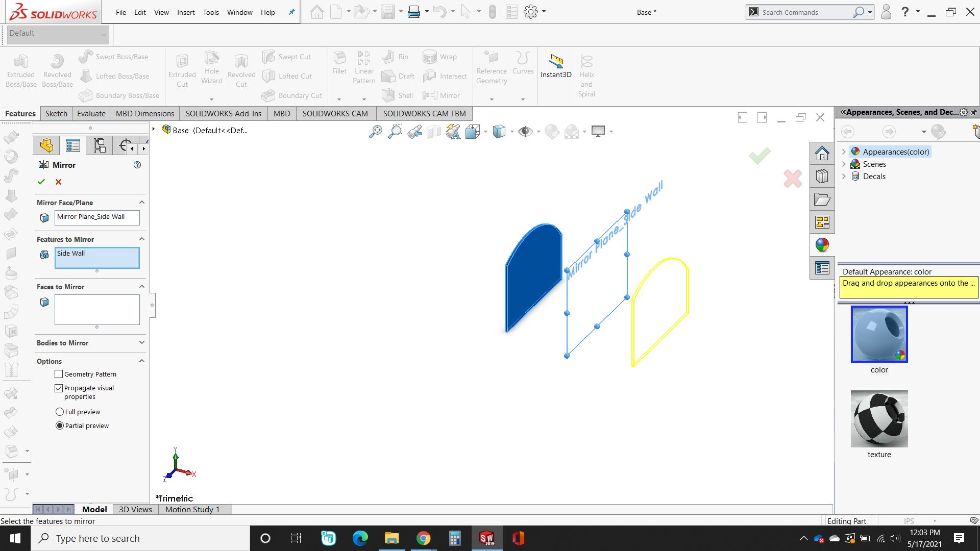The image size is (980, 551).
Task: Click the Zoom to Fit icon
Action: click(x=375, y=132)
